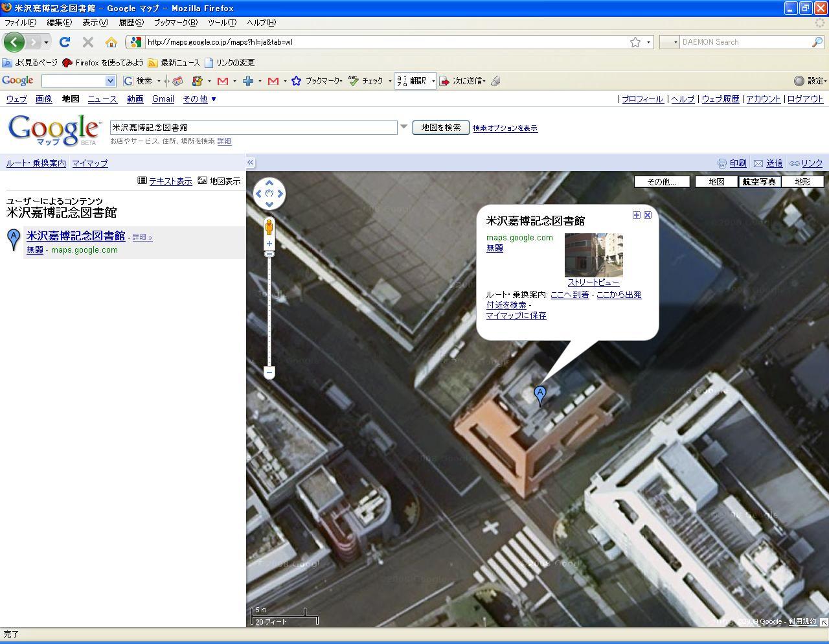
Task: Pan the map left with the arrow
Action: click(x=259, y=193)
